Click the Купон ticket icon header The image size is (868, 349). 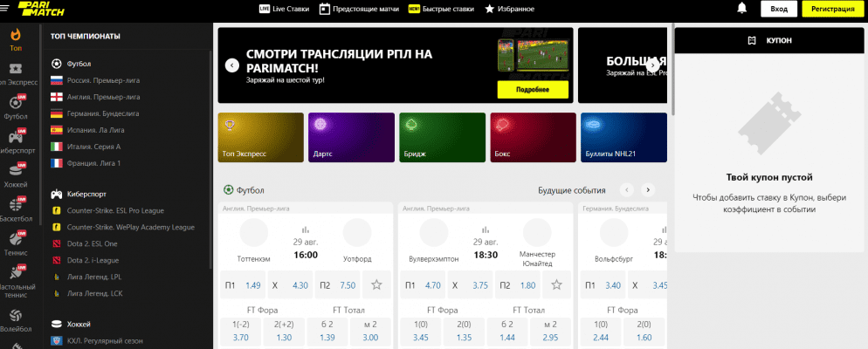pyautogui.click(x=751, y=40)
